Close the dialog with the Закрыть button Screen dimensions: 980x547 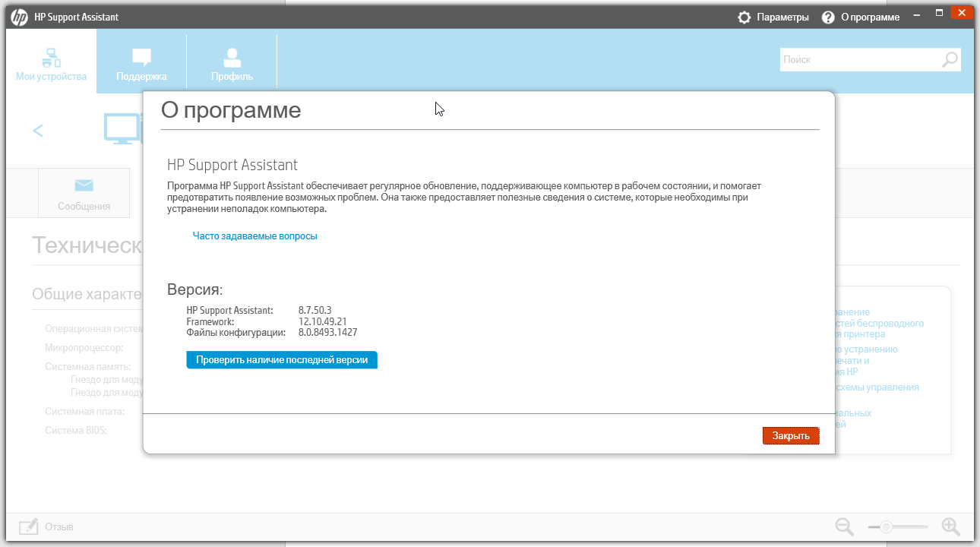[x=791, y=436]
